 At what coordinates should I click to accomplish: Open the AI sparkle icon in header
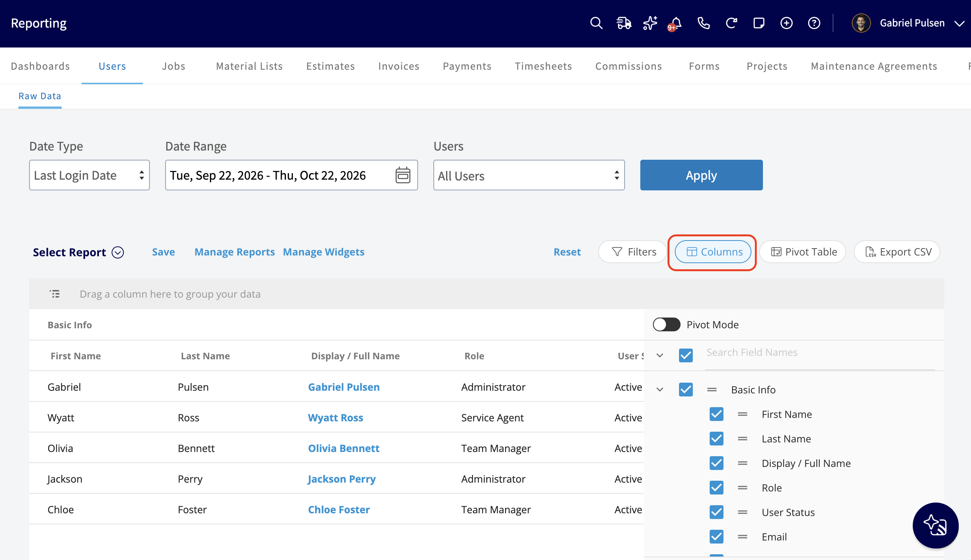650,23
